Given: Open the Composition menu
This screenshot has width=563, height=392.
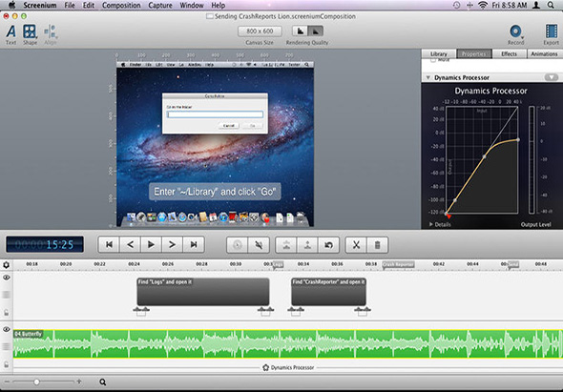Looking at the screenshot, I should point(121,6).
